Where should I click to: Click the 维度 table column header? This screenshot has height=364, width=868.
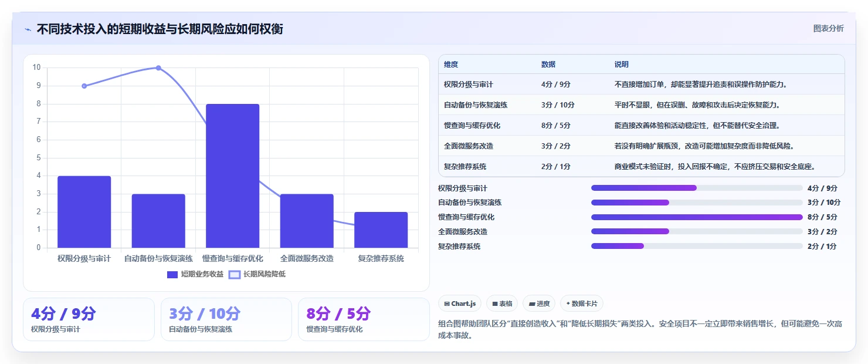[x=451, y=64]
